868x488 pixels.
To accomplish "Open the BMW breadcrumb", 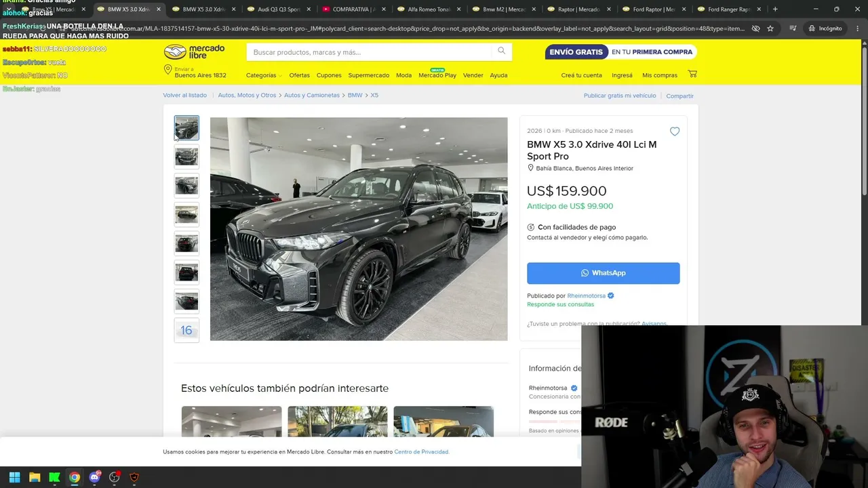I will (355, 96).
